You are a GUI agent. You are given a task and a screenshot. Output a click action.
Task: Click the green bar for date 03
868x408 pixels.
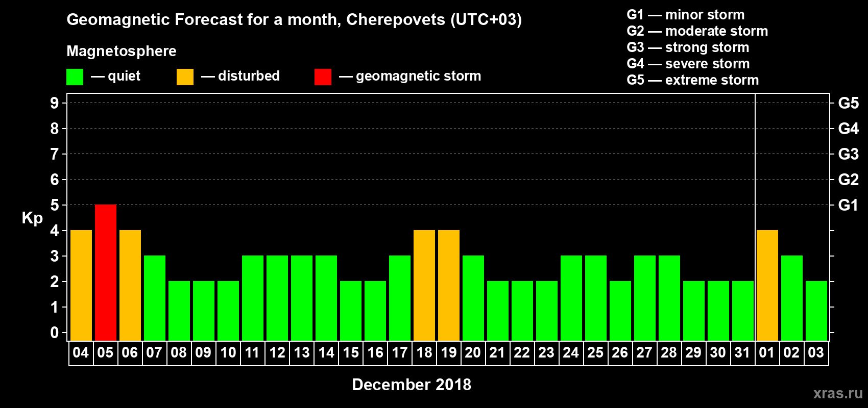pyautogui.click(x=816, y=311)
